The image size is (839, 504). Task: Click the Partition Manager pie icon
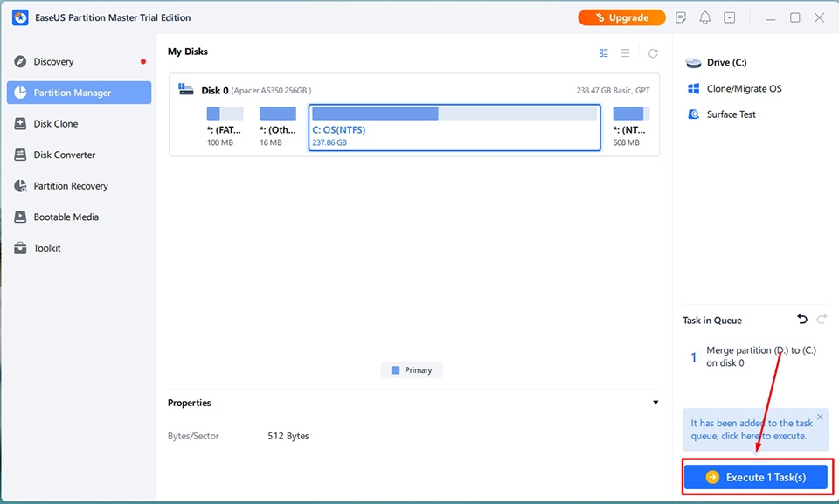(20, 93)
